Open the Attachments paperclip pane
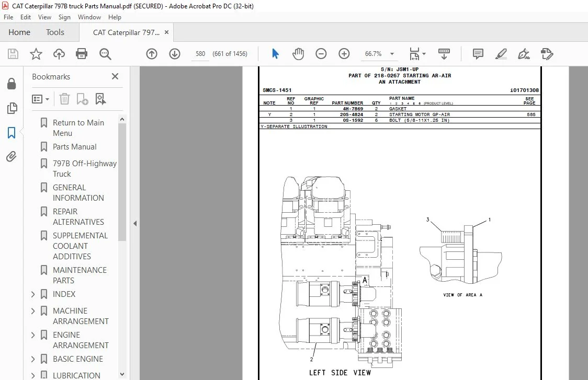The width and height of the screenshot is (588, 380). pyautogui.click(x=12, y=156)
